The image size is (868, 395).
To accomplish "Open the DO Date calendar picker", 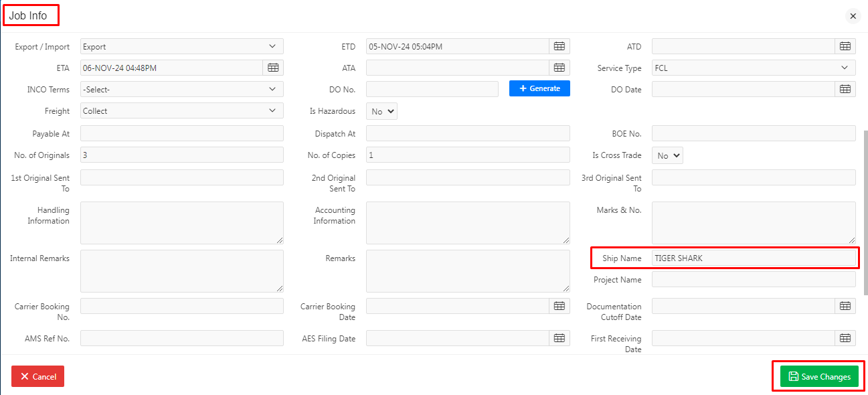I will [x=845, y=89].
